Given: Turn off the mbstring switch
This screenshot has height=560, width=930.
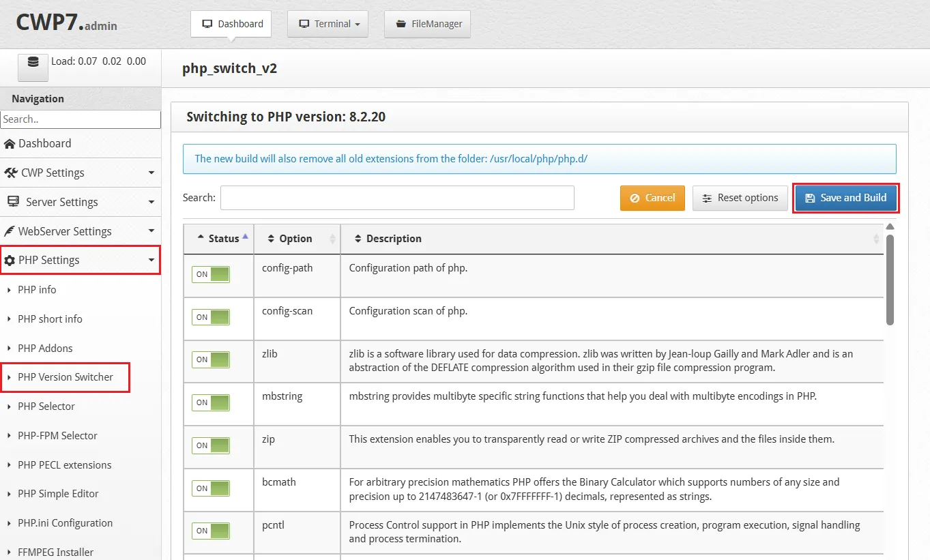Looking at the screenshot, I should pos(210,402).
